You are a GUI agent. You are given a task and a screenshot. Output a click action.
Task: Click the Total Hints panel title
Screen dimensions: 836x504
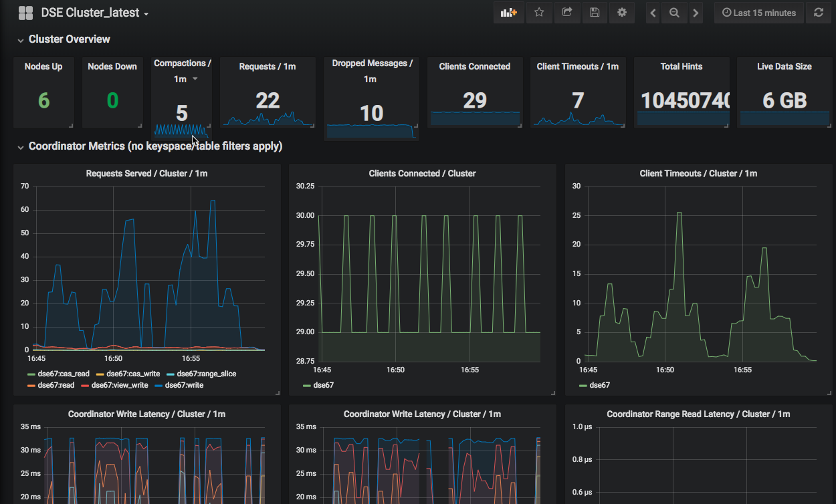coord(682,66)
